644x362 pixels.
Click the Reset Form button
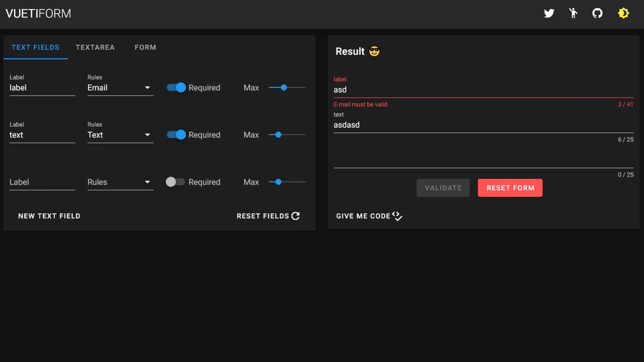point(510,188)
